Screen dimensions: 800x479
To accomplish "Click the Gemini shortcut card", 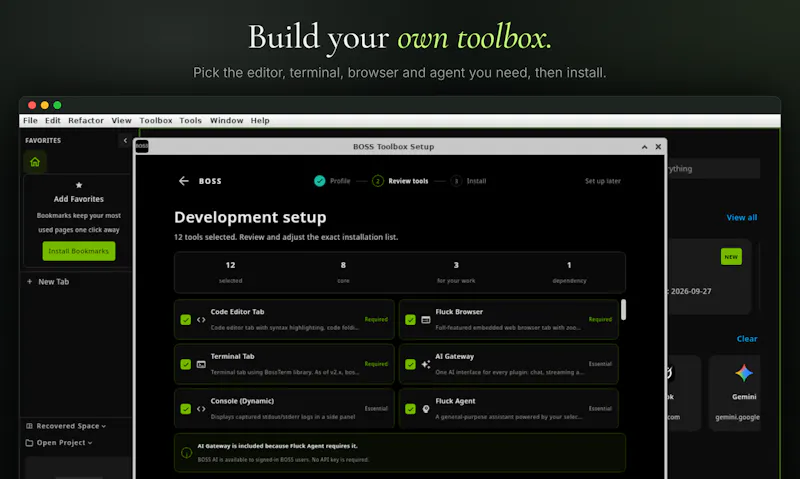I will point(735,393).
